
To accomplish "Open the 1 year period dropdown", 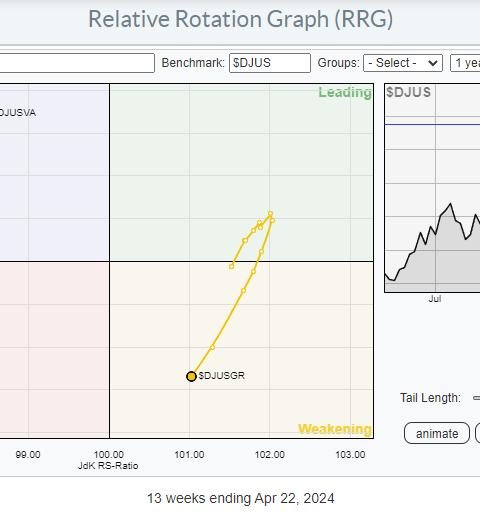I will click(x=465, y=63).
